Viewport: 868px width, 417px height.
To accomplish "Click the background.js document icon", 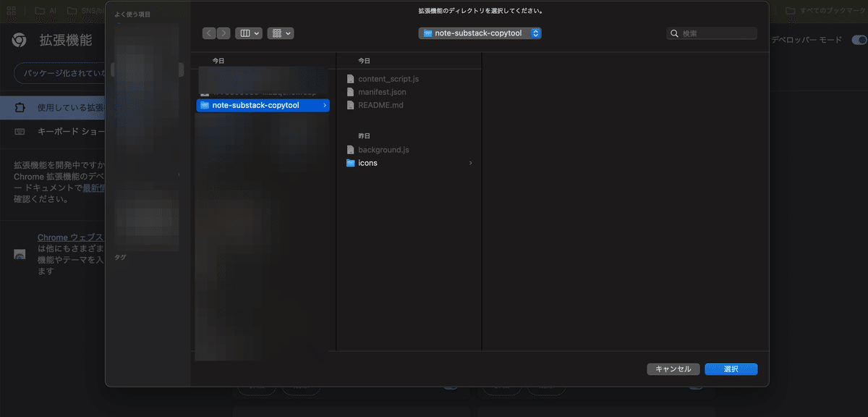I will point(351,150).
